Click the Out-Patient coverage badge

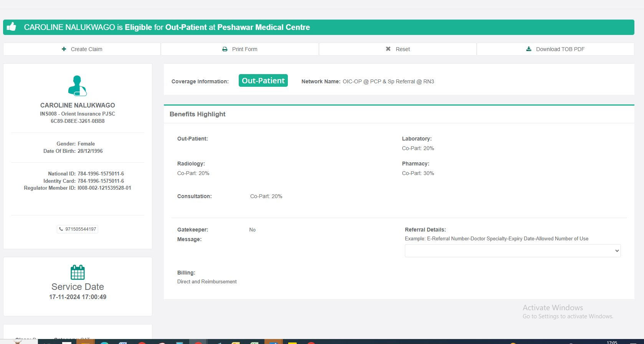pos(263,81)
